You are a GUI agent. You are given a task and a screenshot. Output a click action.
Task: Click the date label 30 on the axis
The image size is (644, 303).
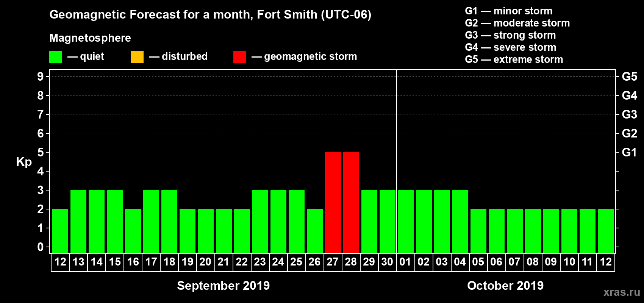click(387, 262)
